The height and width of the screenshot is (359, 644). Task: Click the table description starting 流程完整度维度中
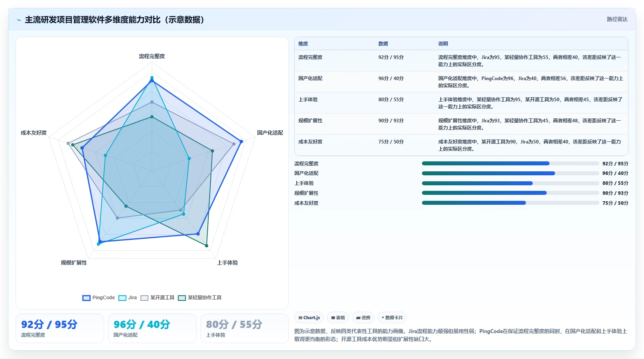(x=530, y=61)
